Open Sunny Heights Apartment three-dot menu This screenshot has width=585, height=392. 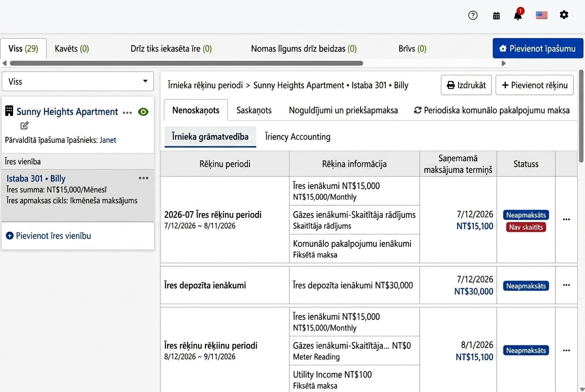pyautogui.click(x=127, y=113)
